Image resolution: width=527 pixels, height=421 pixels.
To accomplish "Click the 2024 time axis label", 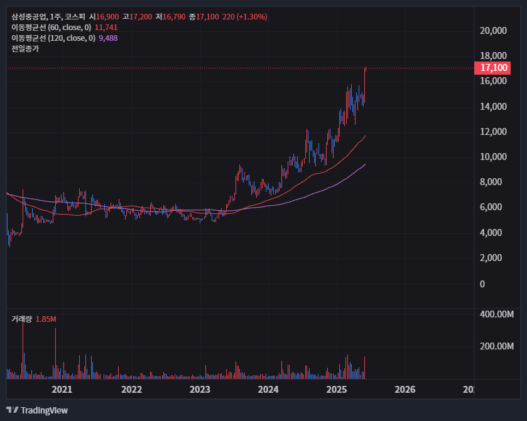I will (268, 389).
